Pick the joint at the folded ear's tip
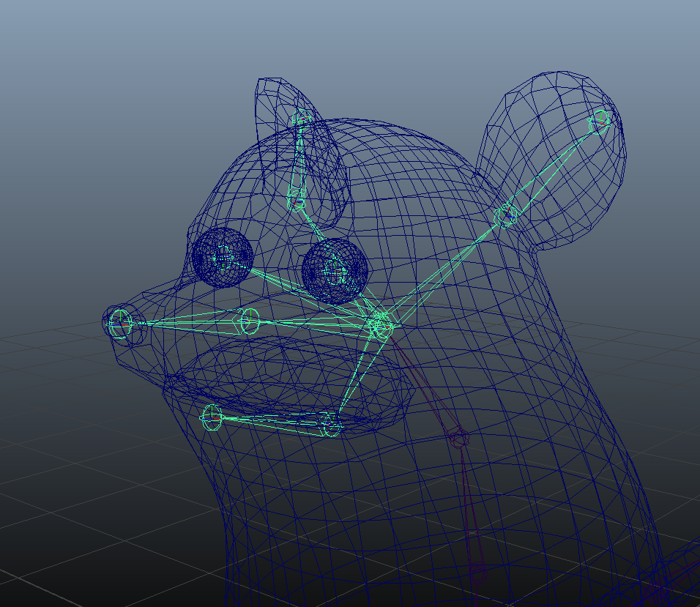This screenshot has height=607, width=700. pyautogui.click(x=300, y=119)
